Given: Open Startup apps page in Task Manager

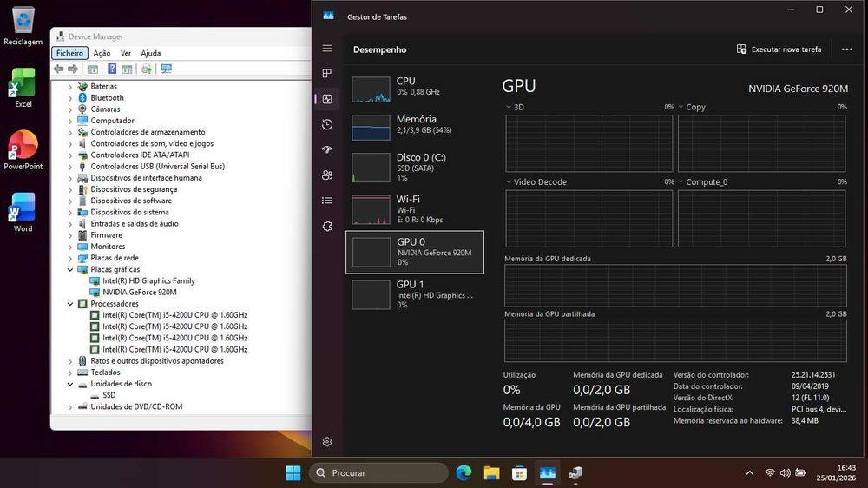Looking at the screenshot, I should (327, 149).
